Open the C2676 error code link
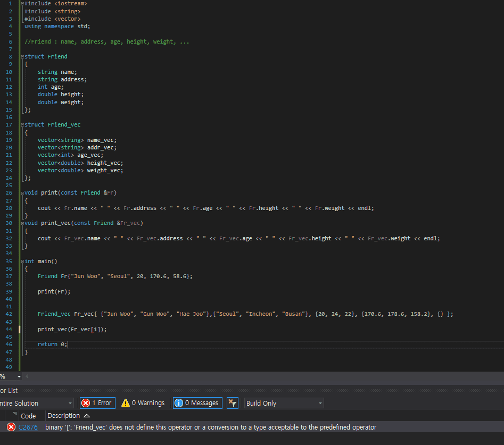This screenshot has height=445, width=504. 28,427
